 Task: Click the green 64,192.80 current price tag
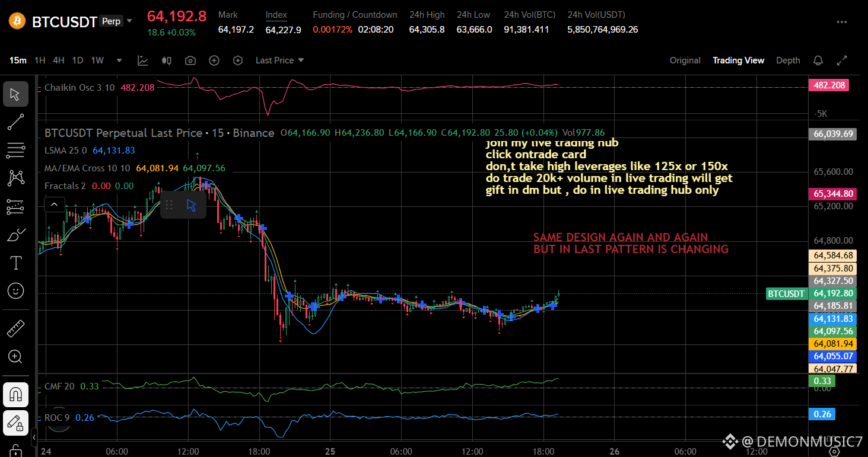pyautogui.click(x=834, y=293)
